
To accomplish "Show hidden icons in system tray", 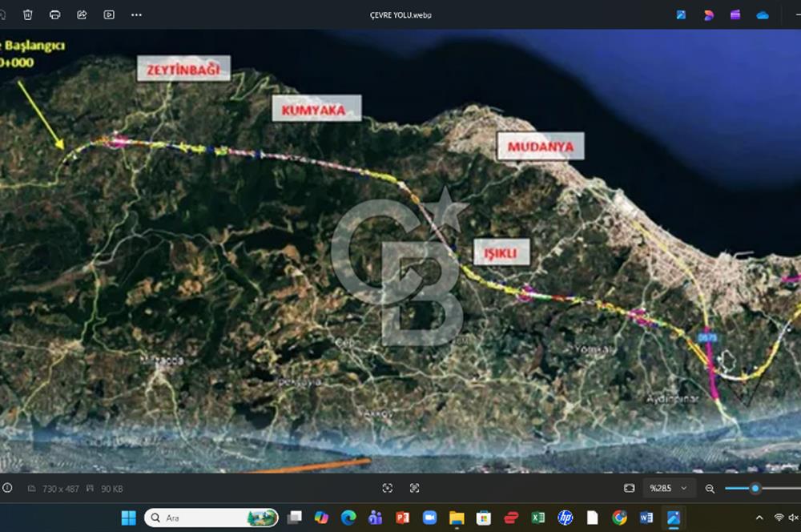I will [x=759, y=518].
